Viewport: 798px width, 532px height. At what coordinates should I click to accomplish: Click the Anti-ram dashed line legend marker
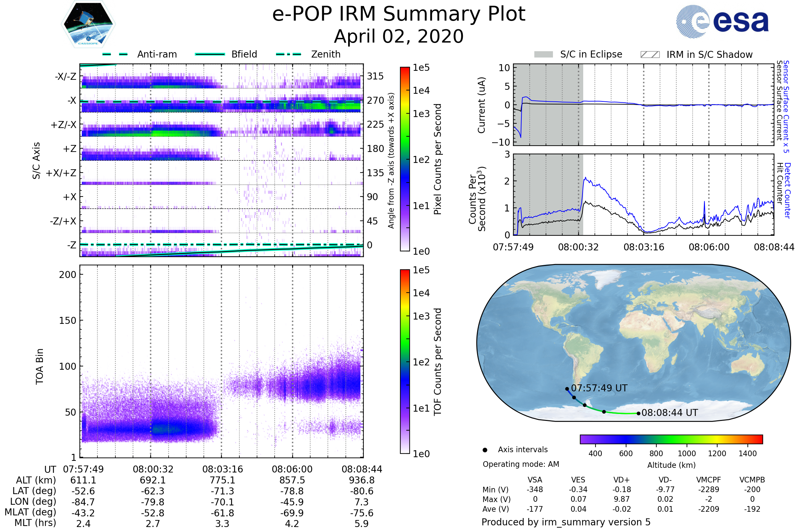click(x=115, y=54)
